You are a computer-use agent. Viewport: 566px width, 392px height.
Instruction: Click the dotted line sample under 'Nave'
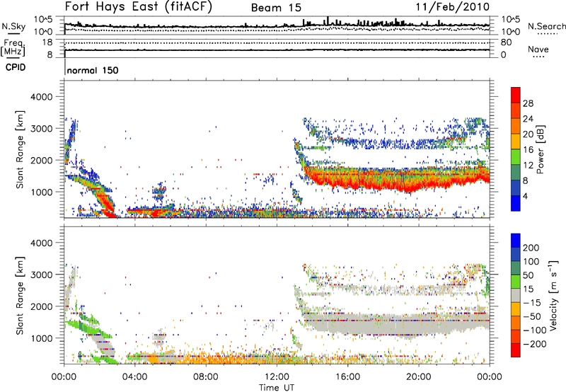[x=538, y=57]
